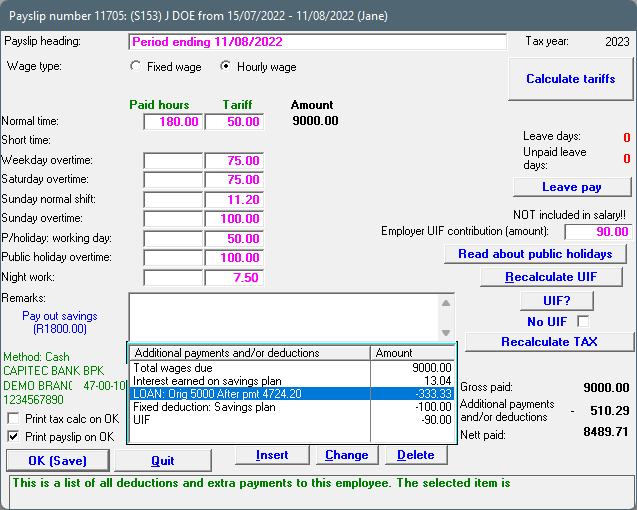Select the UIF deduction row
The height and width of the screenshot is (510, 637).
coord(292,420)
